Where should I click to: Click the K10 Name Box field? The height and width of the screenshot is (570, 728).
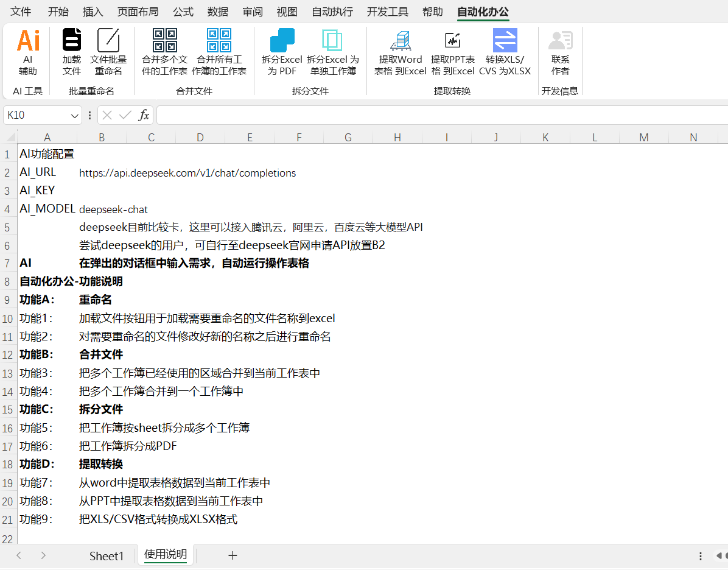click(x=36, y=115)
